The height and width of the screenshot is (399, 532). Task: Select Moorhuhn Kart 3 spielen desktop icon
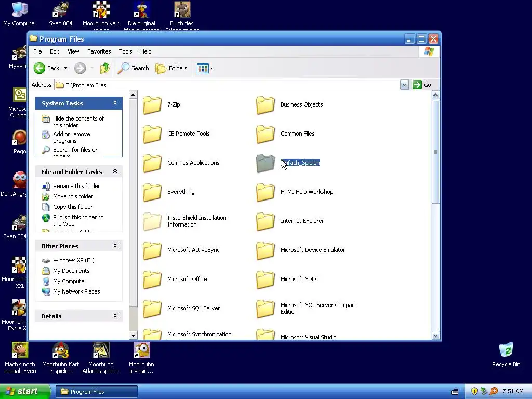click(60, 358)
